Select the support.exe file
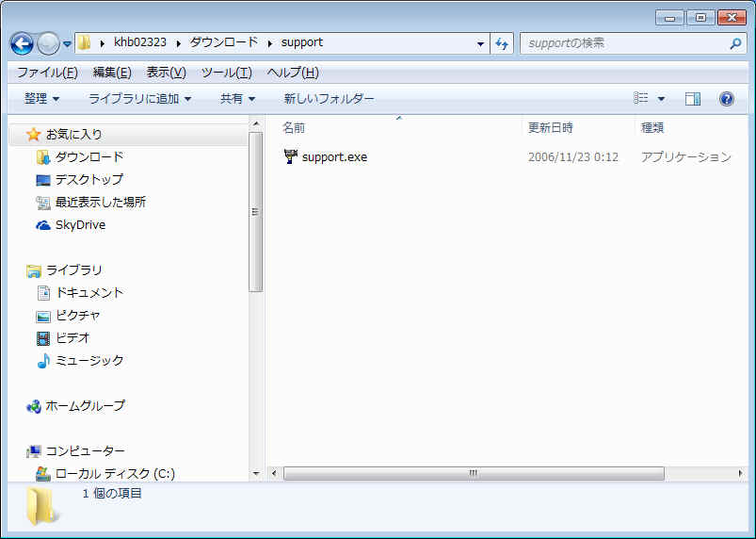The width and height of the screenshot is (756, 539). pyautogui.click(x=334, y=157)
